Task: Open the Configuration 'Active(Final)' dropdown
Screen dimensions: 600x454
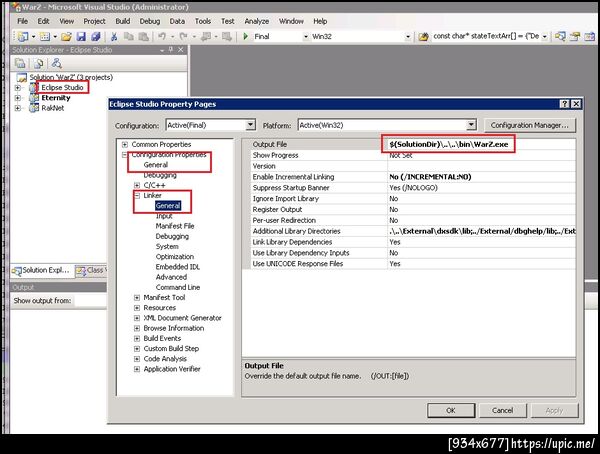Action: tap(250, 125)
